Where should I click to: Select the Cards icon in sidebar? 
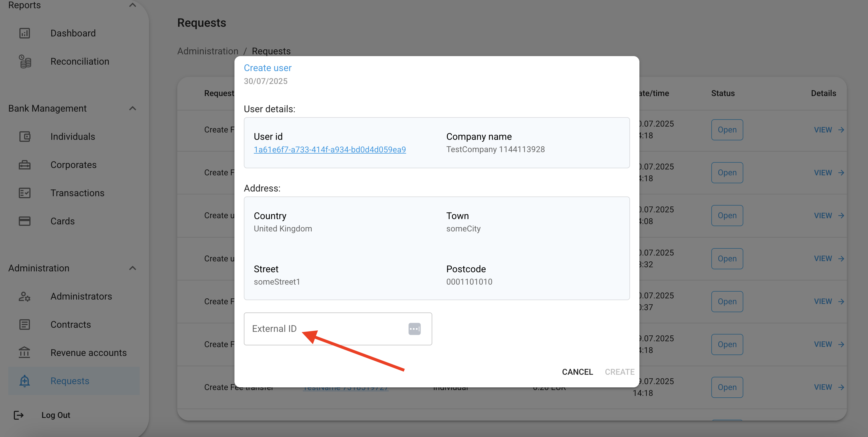coord(24,221)
